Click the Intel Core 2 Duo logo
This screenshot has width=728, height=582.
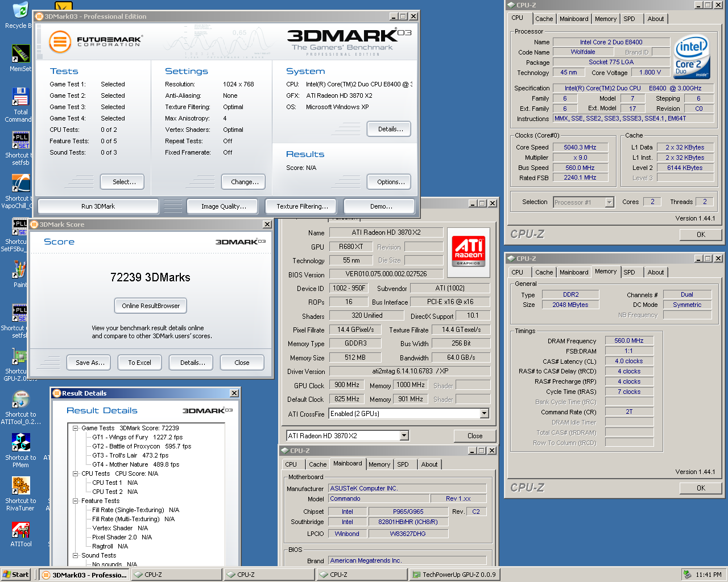pos(692,57)
